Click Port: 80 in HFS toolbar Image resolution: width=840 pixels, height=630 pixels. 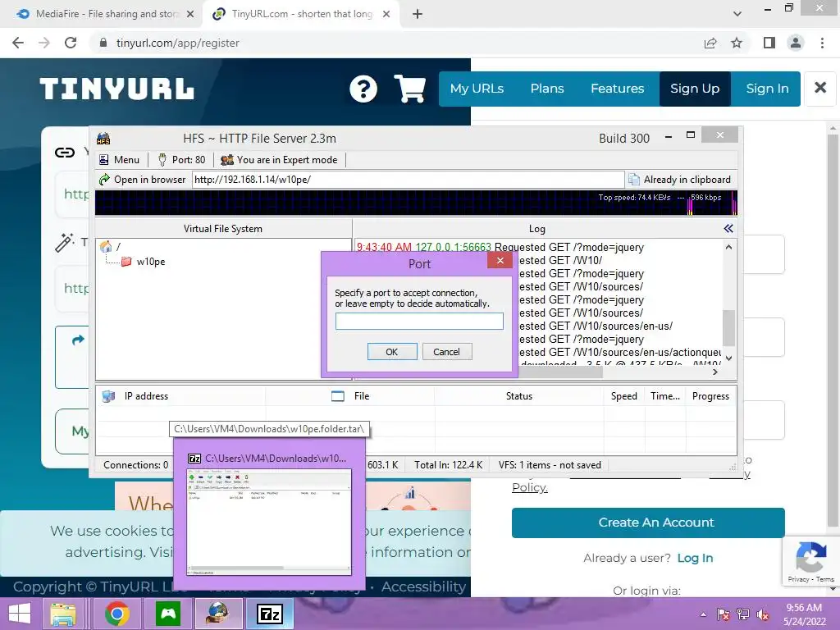181,160
